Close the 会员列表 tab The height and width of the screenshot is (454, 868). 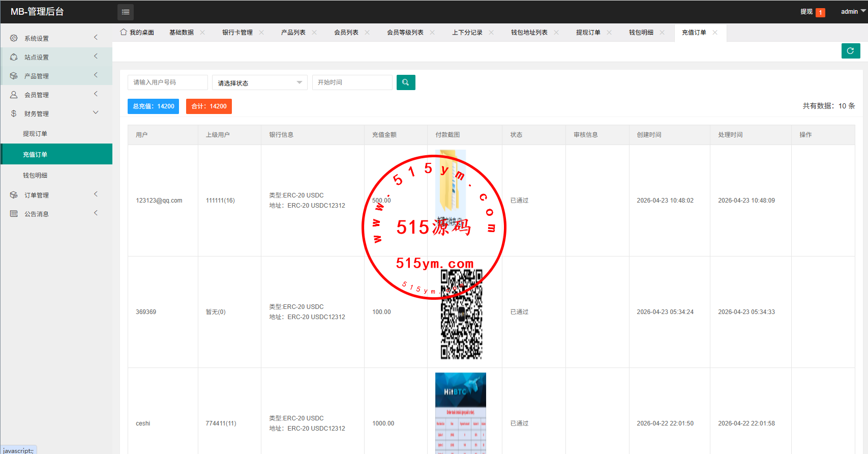click(x=367, y=33)
